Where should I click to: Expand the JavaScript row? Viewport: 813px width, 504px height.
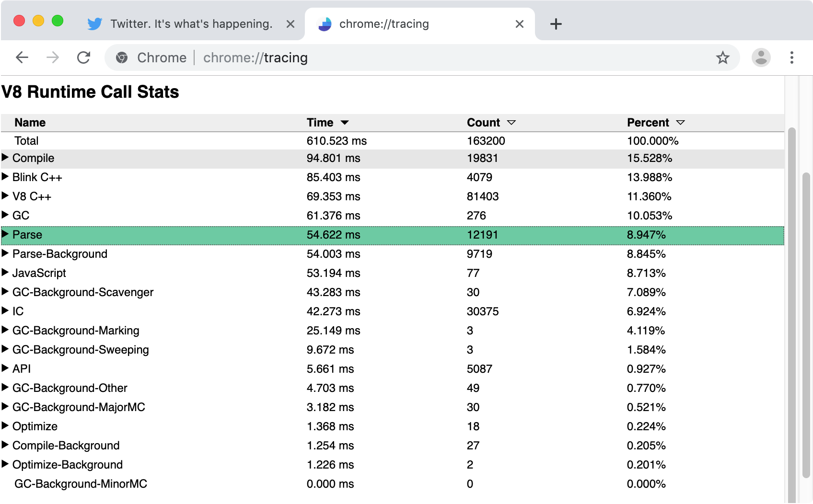(5, 272)
